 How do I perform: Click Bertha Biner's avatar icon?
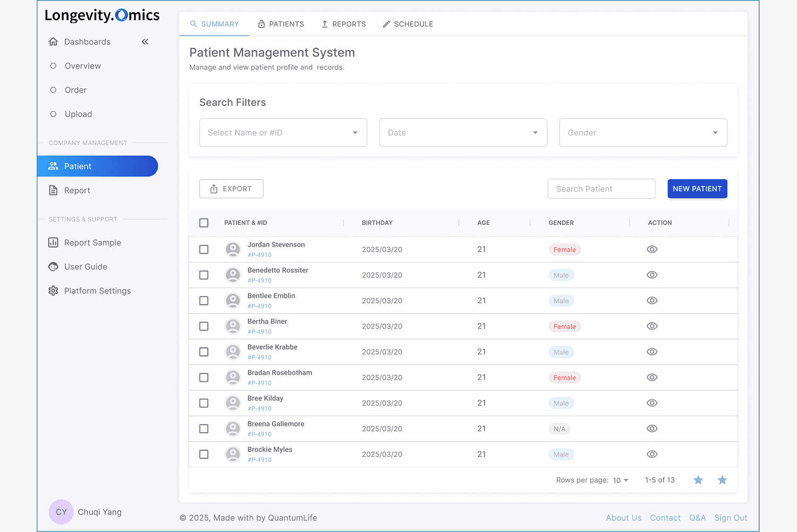tap(233, 326)
